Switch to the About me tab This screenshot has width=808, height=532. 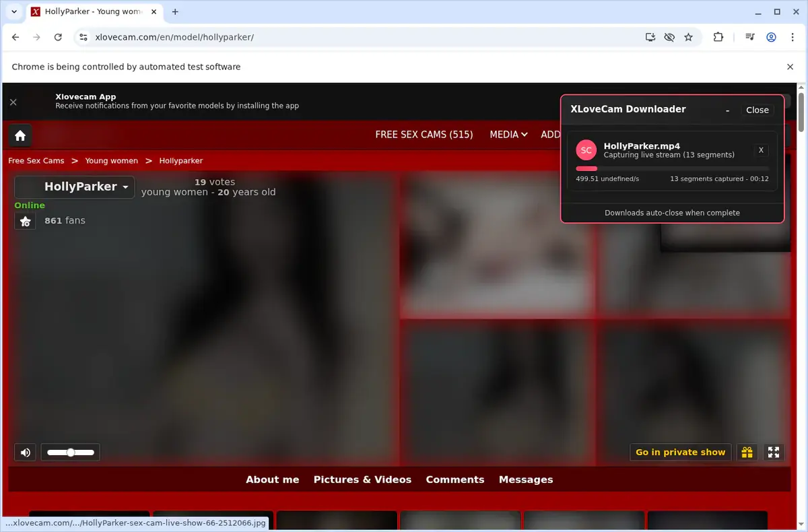[272, 479]
